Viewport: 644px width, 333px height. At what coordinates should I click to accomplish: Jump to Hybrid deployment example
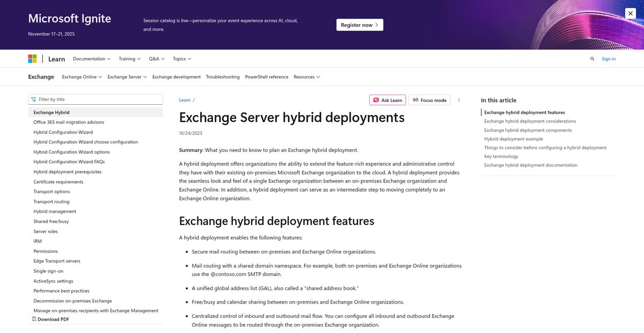pos(514,139)
